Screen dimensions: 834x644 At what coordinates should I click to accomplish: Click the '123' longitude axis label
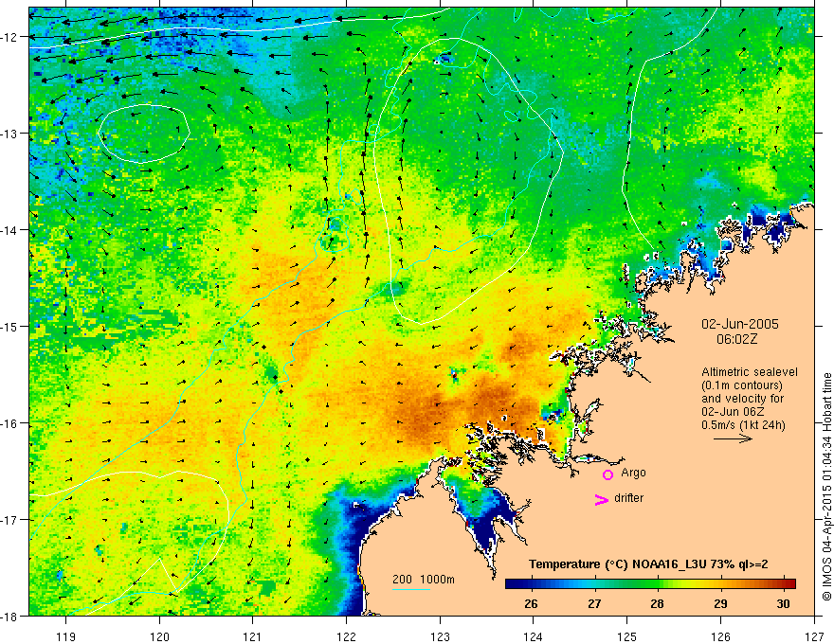click(x=440, y=636)
